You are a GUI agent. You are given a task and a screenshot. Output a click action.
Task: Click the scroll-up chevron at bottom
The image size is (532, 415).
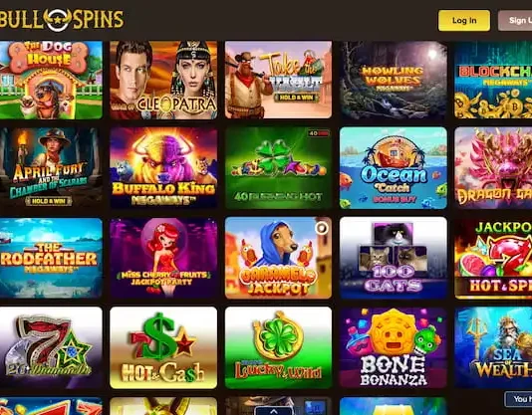(273, 411)
